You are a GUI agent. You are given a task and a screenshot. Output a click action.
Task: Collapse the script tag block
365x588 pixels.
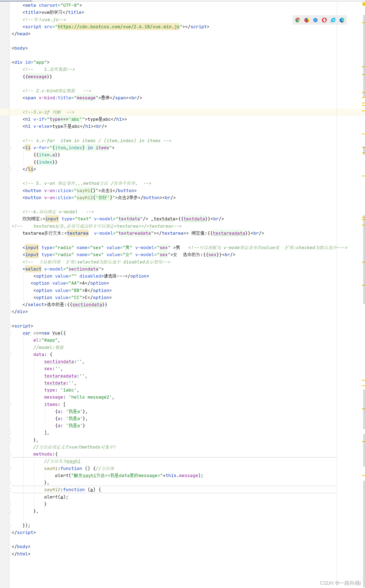9,326
